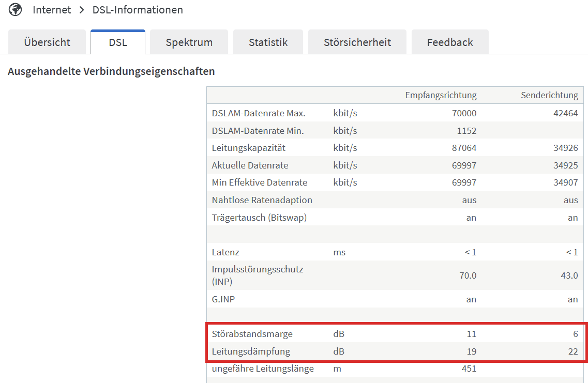Click the Ausgehandelte Verbindungseigenschaften heading
The width and height of the screenshot is (588, 383).
pyautogui.click(x=111, y=71)
